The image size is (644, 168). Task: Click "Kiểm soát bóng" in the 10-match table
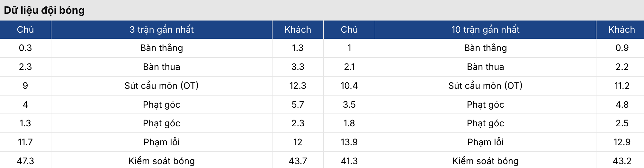tap(485, 161)
